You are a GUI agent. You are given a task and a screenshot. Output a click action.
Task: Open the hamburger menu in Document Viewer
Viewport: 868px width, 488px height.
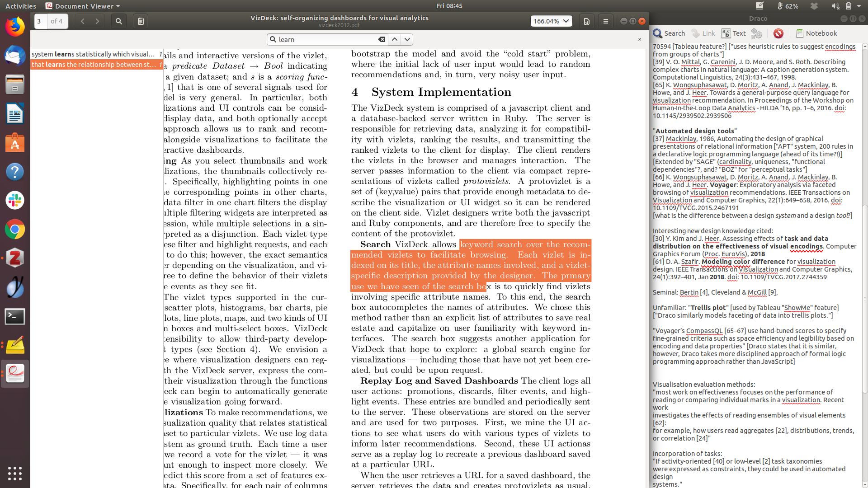pyautogui.click(x=606, y=21)
